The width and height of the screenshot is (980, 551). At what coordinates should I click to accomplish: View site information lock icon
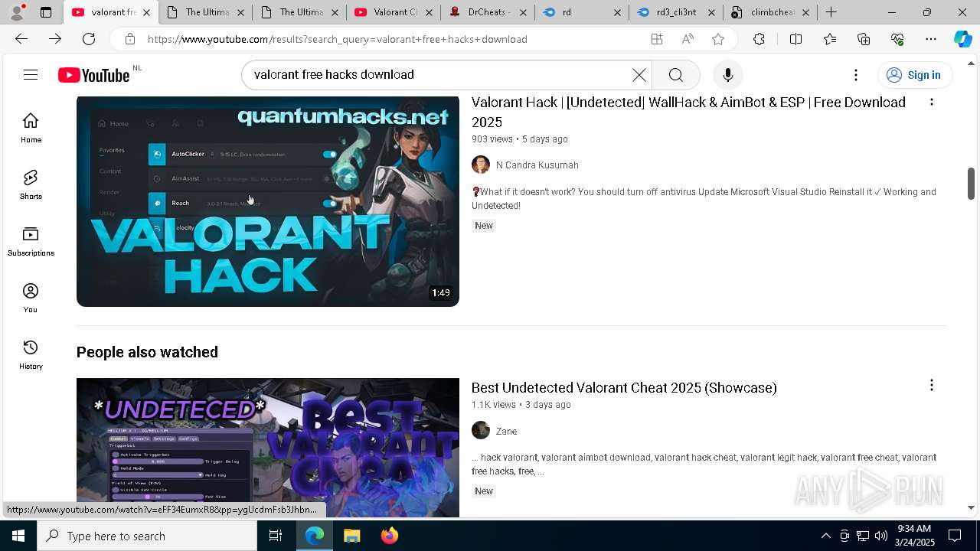coord(130,39)
